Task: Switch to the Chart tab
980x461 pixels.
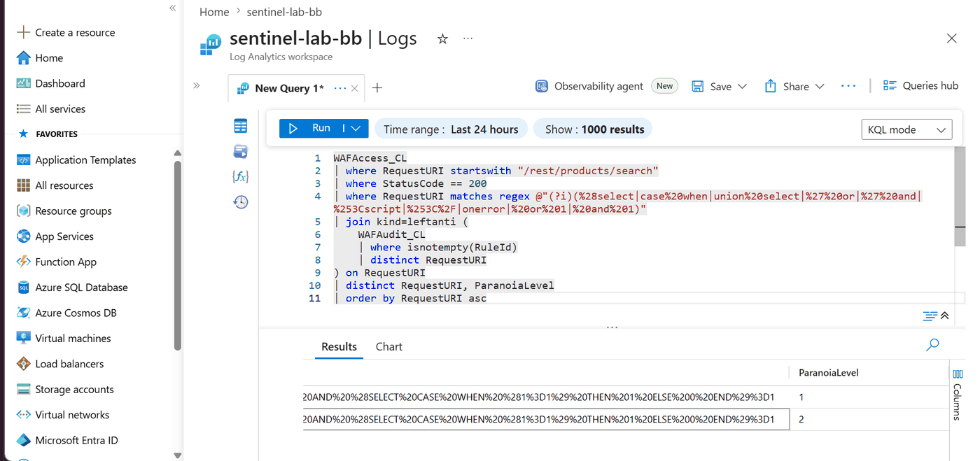Action: pyautogui.click(x=388, y=346)
